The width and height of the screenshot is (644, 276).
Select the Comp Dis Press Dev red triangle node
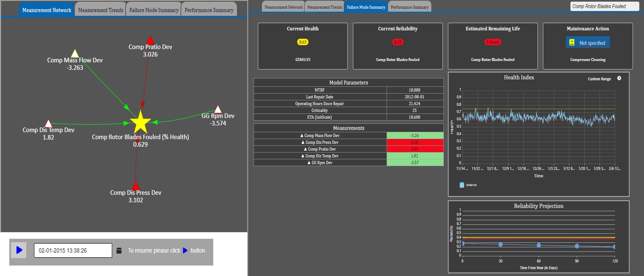(136, 186)
